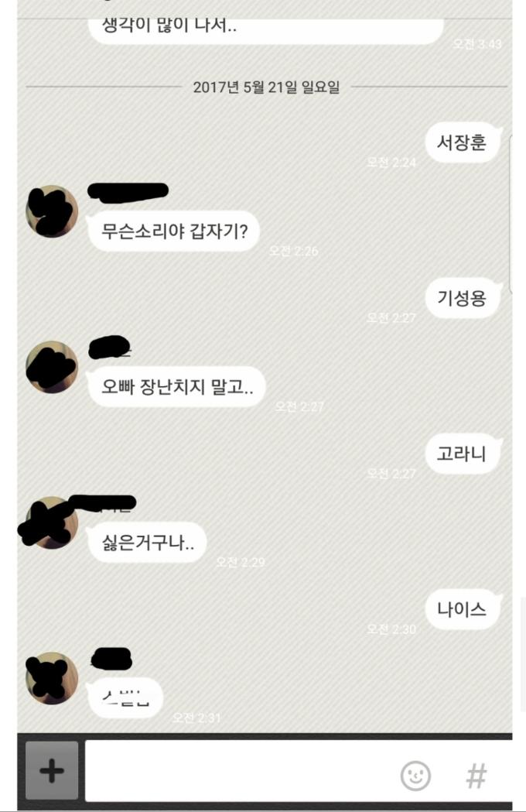Open profile picture next to last received message
Image resolution: width=526 pixels, height=812 pixels.
coord(52,677)
